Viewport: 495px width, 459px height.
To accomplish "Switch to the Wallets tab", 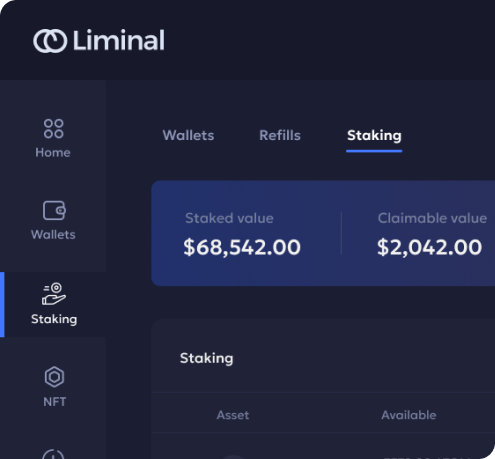I will click(x=188, y=135).
